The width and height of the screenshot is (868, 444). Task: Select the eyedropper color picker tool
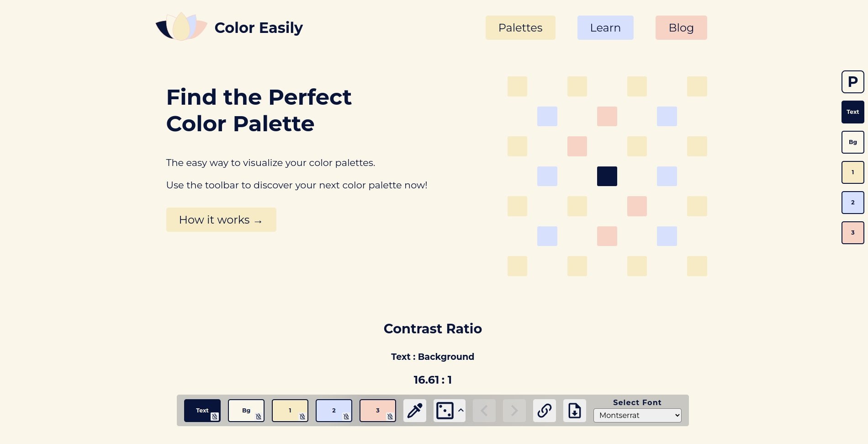pos(415,411)
